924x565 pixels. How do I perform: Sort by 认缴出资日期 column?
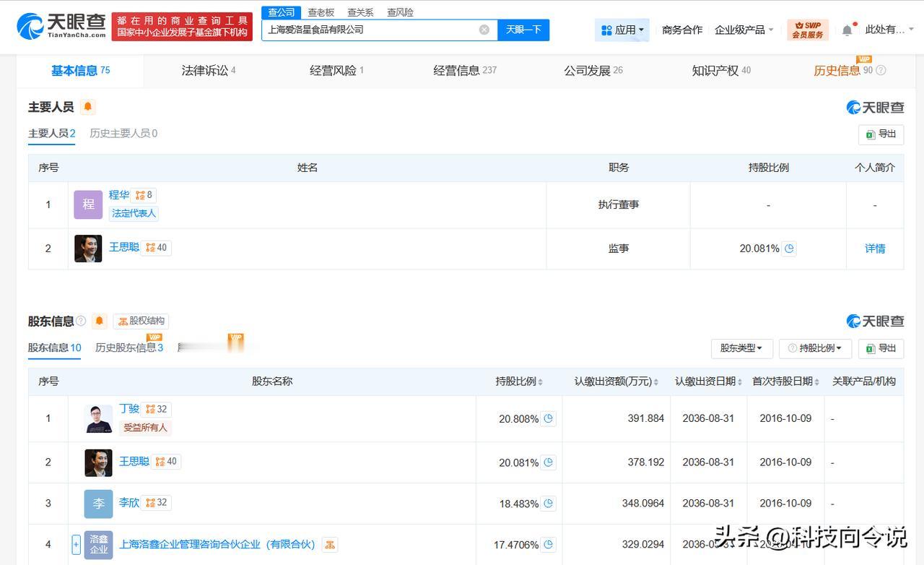pos(708,381)
